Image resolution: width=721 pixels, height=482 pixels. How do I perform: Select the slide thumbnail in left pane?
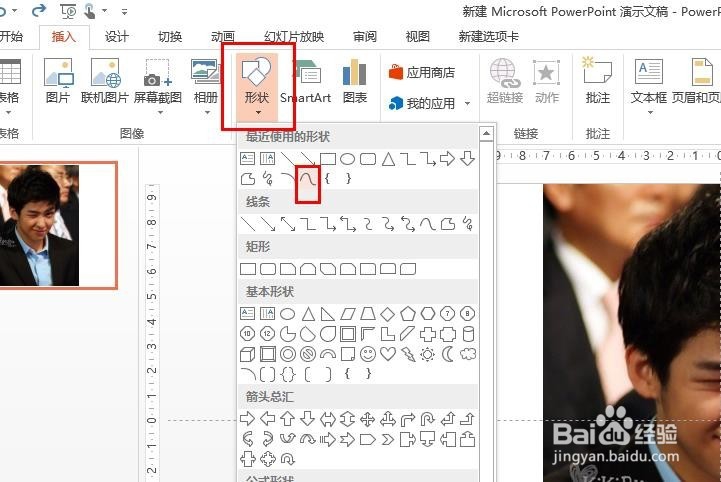pos(59,225)
